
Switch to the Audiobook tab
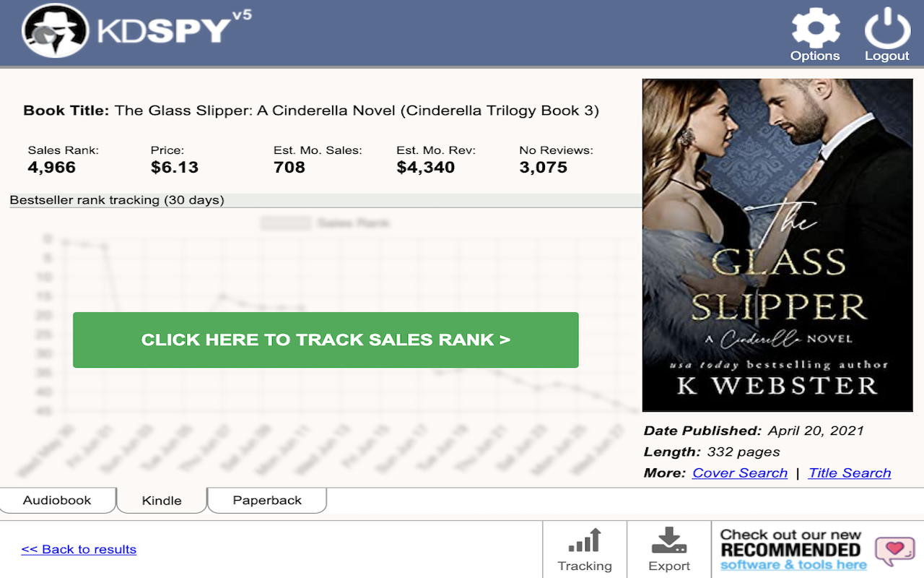(x=58, y=500)
